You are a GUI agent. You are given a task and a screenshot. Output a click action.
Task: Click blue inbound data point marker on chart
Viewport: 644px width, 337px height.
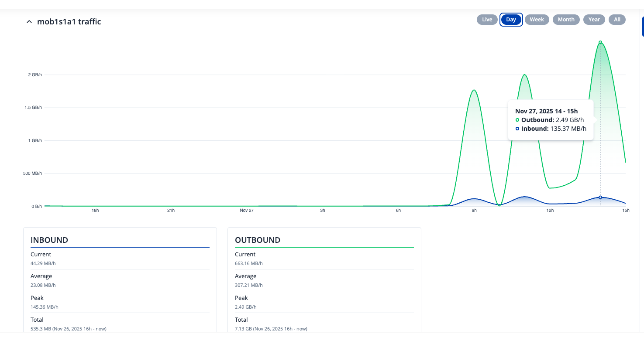point(600,197)
